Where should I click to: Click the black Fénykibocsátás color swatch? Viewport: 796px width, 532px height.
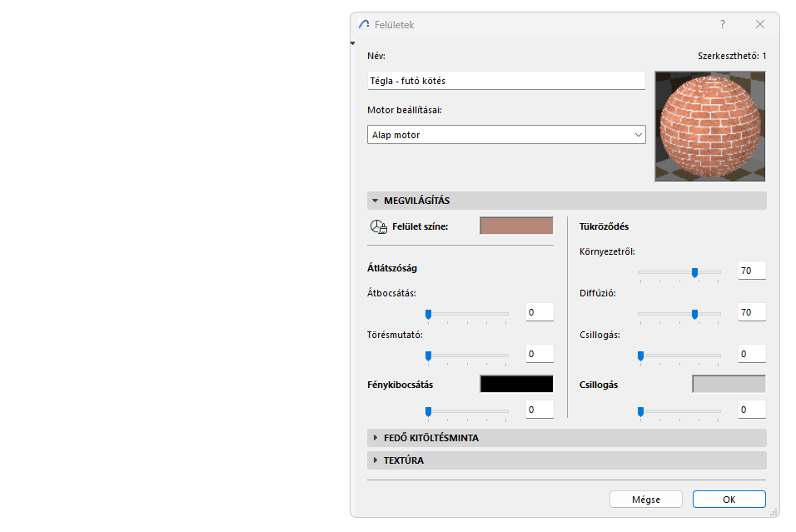(x=515, y=383)
